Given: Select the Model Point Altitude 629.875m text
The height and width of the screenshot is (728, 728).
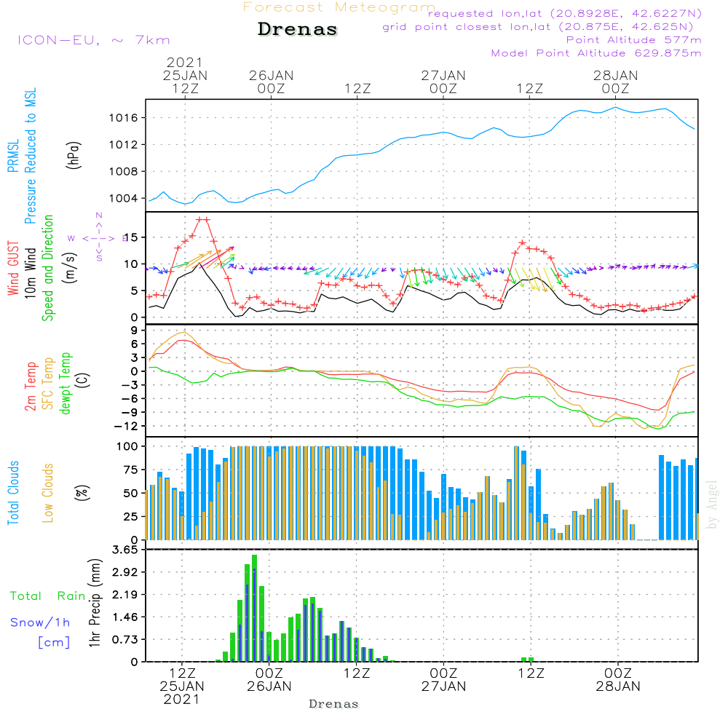Looking at the screenshot, I should tap(596, 53).
